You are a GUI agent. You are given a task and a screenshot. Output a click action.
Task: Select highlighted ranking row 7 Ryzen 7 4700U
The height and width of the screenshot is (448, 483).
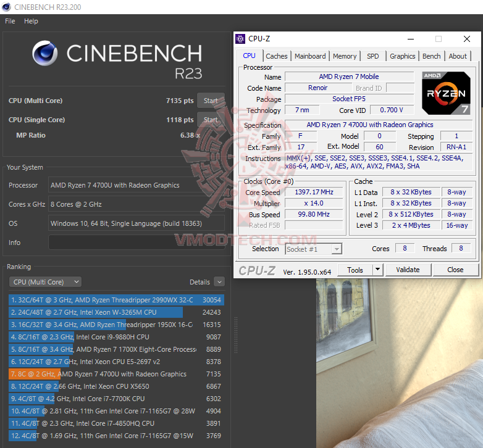[116, 374]
